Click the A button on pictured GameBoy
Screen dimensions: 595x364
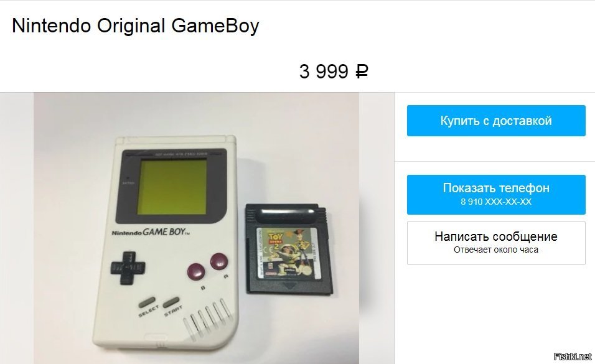tap(219, 261)
